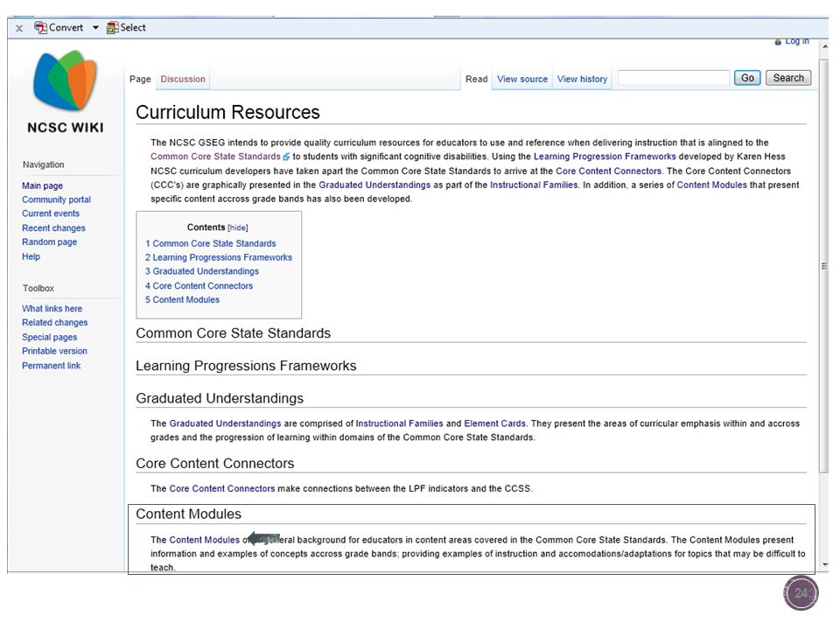Open Related changes in Toolbox
The image size is (840, 630).
coord(54,323)
